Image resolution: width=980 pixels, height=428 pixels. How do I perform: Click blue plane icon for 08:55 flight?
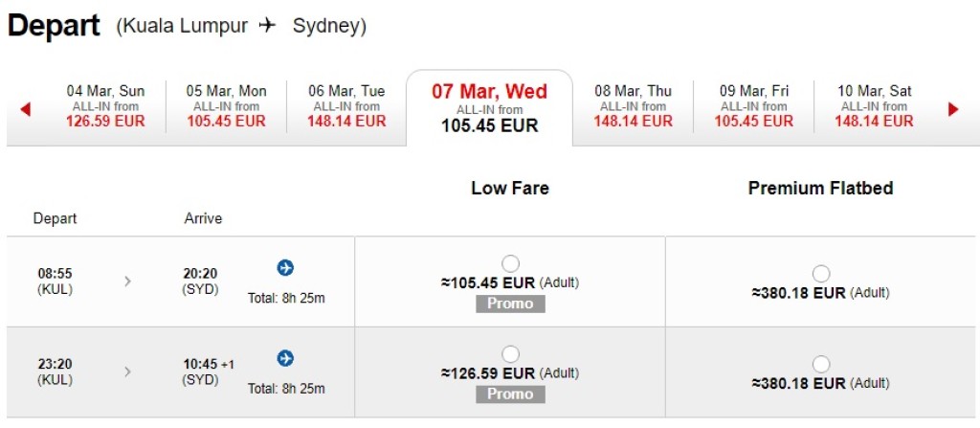(285, 267)
